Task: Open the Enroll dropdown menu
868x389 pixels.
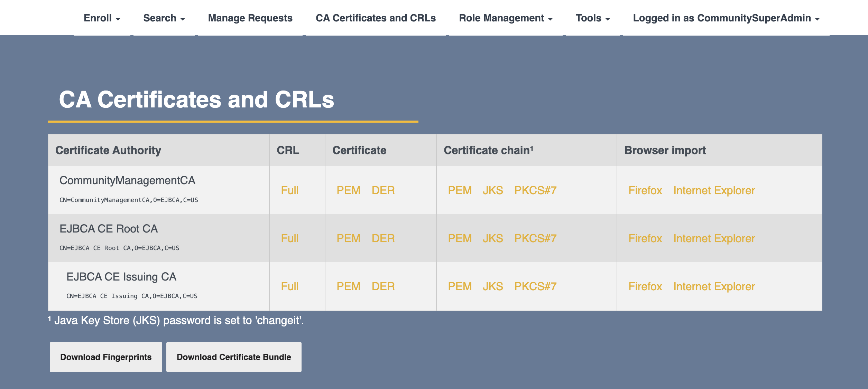Action: point(102,18)
